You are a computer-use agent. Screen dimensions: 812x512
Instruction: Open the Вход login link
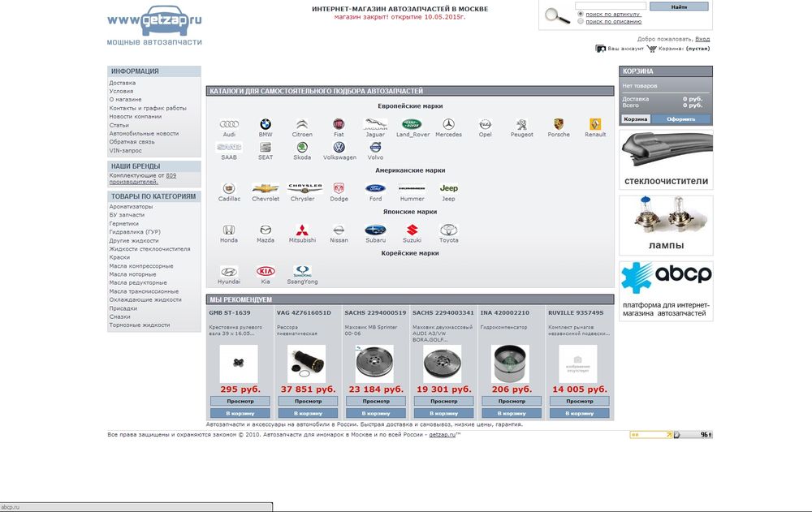[702, 39]
